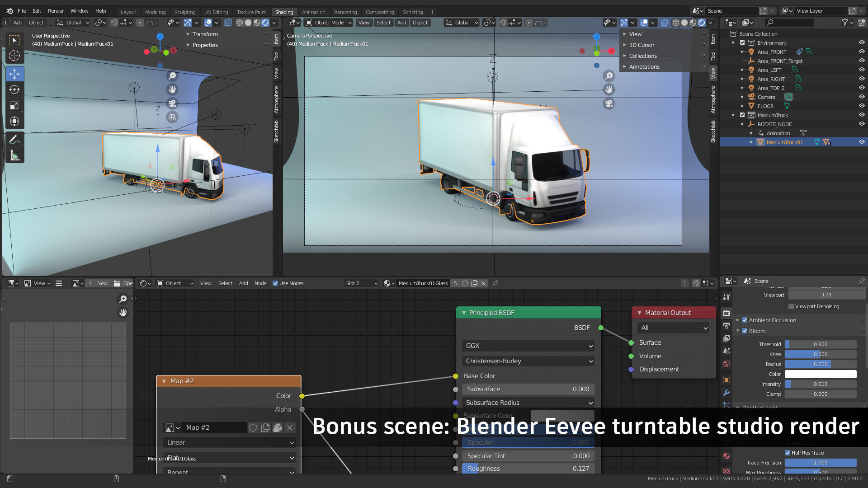Hide the Camera object using the eye icon
868x488 pixels.
(862, 97)
